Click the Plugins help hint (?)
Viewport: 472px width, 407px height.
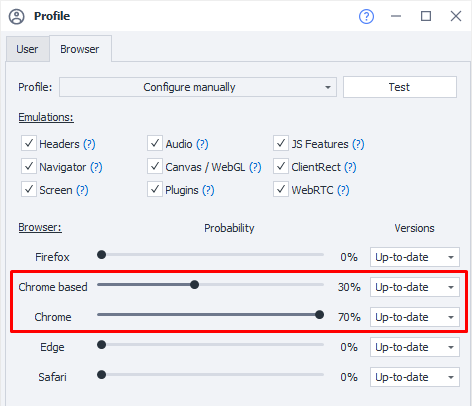(208, 190)
